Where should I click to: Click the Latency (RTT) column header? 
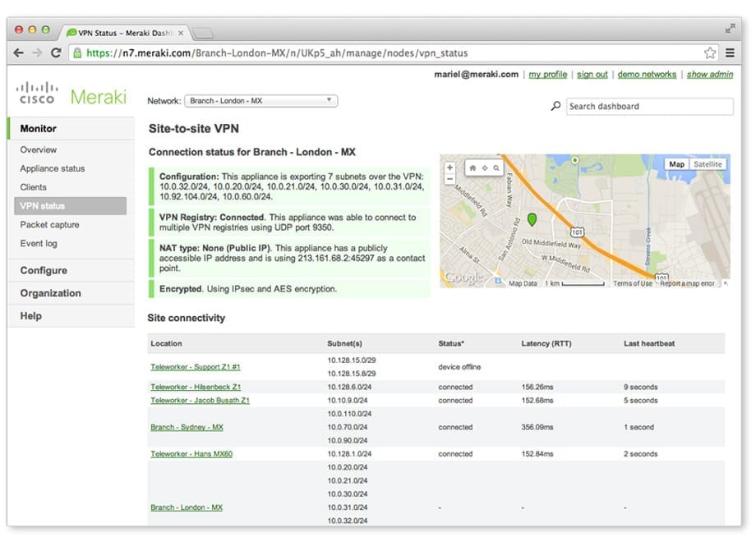546,343
